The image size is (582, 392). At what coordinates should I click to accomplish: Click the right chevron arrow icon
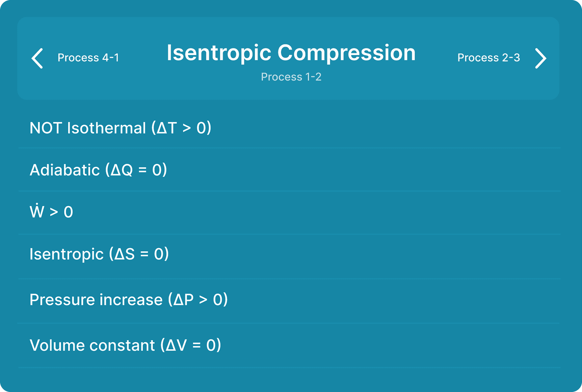coord(541,58)
